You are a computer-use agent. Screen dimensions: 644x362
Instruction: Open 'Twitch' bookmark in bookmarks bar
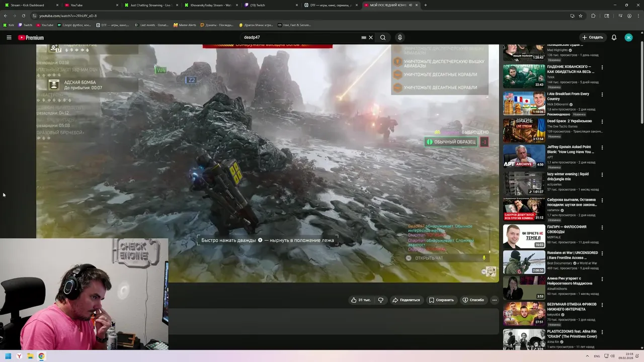click(25, 25)
